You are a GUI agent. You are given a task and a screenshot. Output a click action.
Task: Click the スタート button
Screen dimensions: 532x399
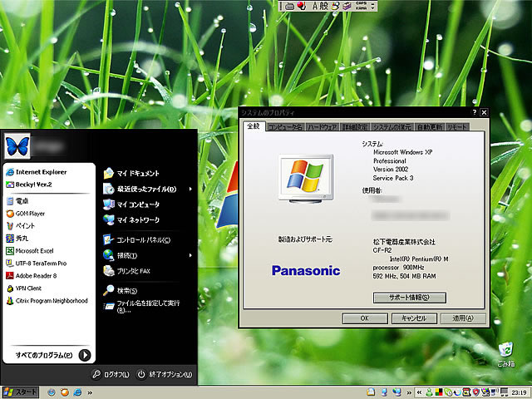[x=20, y=392]
